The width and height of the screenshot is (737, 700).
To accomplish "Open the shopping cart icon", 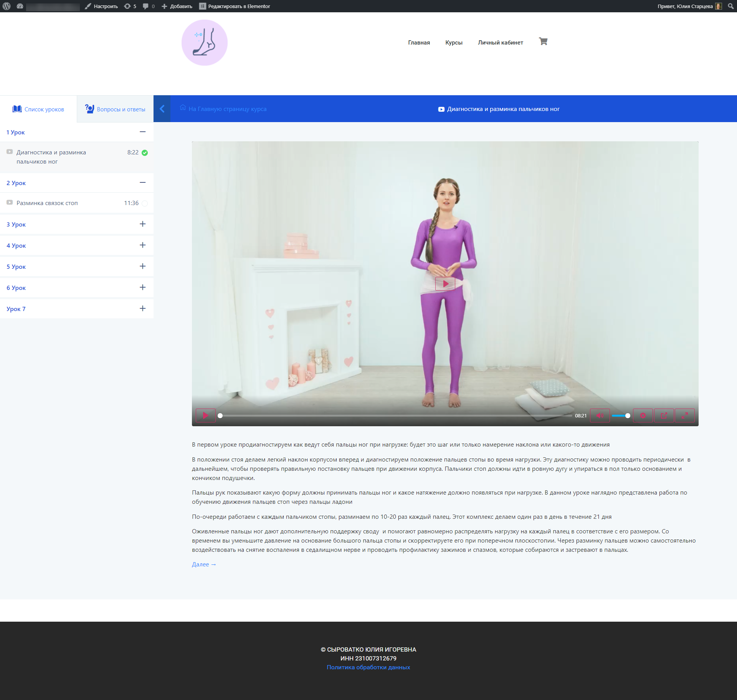I will click(543, 41).
